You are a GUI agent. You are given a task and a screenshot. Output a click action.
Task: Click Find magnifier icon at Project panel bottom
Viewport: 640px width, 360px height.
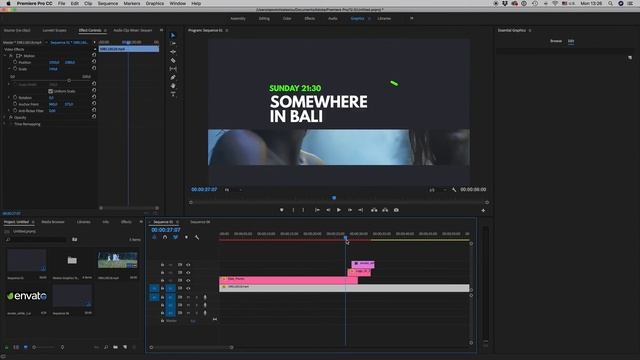coord(106,347)
